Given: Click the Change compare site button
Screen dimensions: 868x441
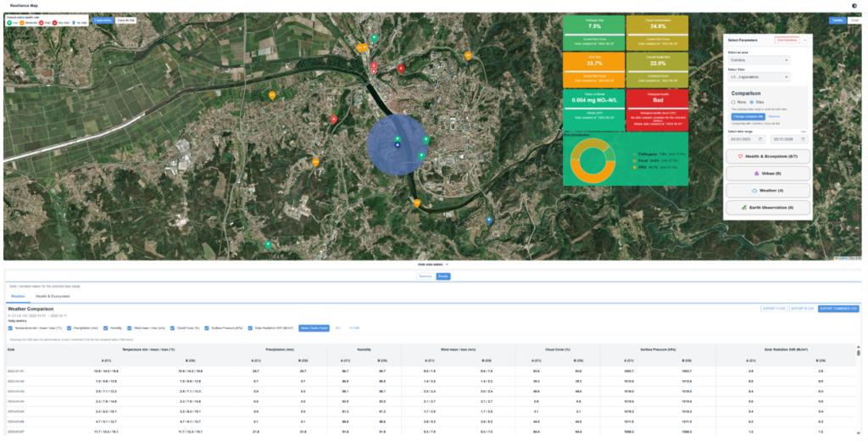Looking at the screenshot, I should click(748, 117).
